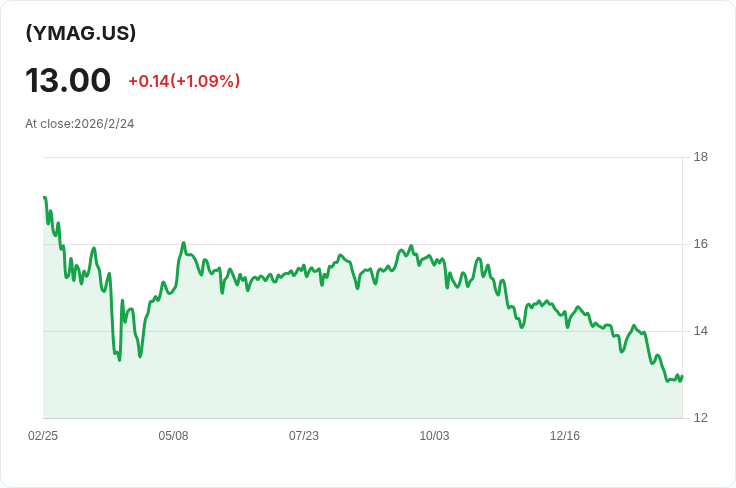Click the starting point of the price line
This screenshot has height=488, width=736.
44,198
